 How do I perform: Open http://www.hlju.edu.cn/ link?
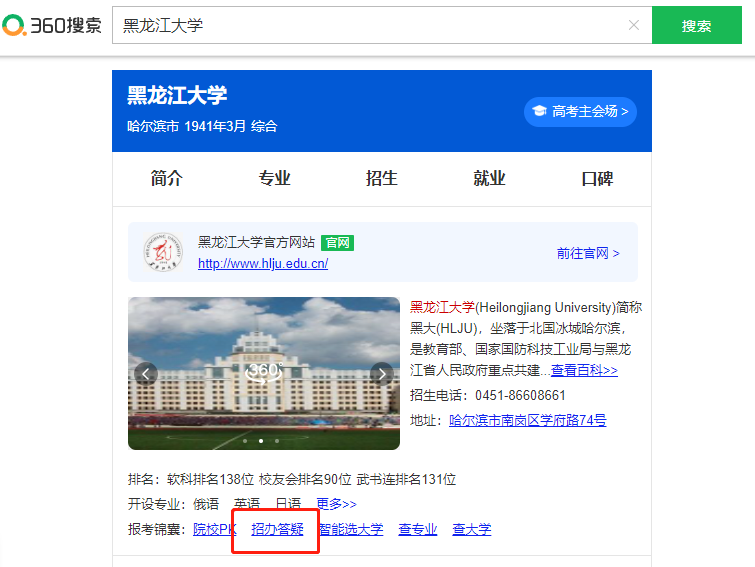[263, 264]
